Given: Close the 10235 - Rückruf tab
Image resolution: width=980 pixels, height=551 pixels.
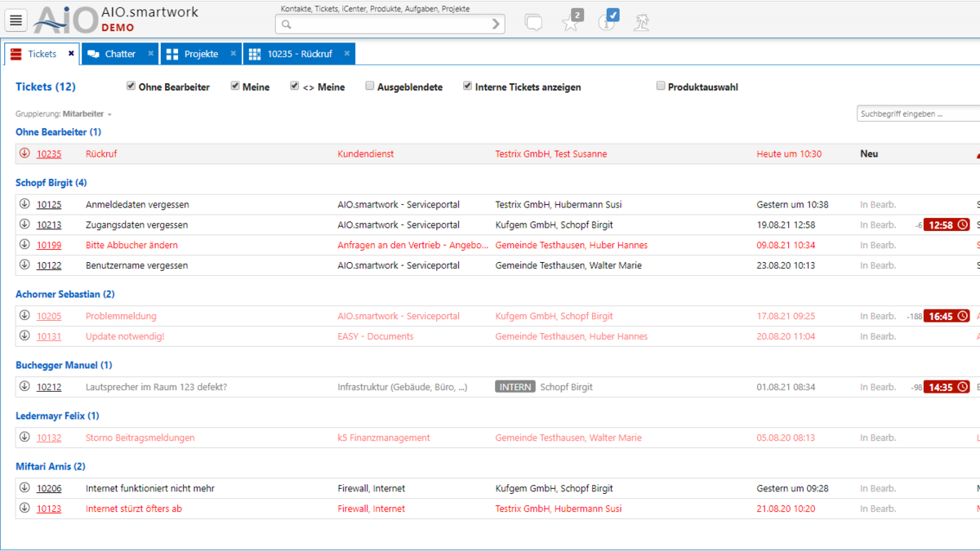Looking at the screenshot, I should [x=347, y=54].
